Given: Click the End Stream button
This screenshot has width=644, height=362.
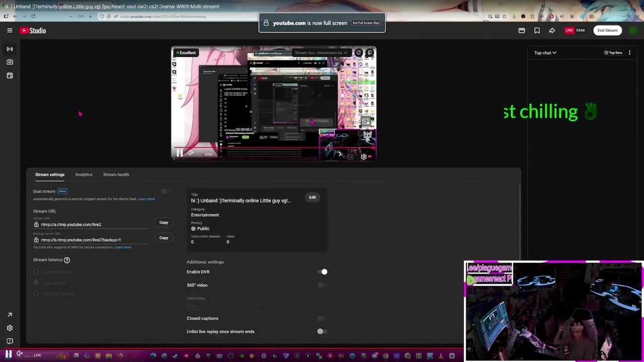Looking at the screenshot, I should (607, 31).
